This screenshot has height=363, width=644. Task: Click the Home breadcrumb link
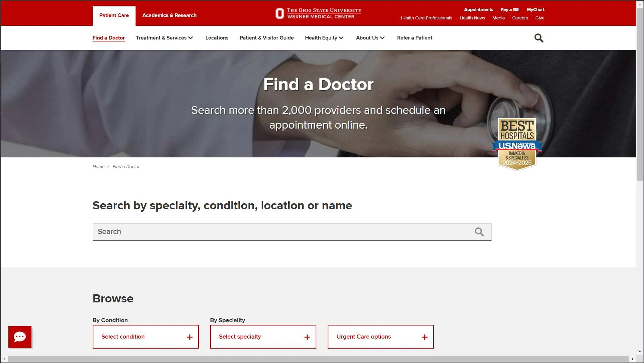coord(98,166)
